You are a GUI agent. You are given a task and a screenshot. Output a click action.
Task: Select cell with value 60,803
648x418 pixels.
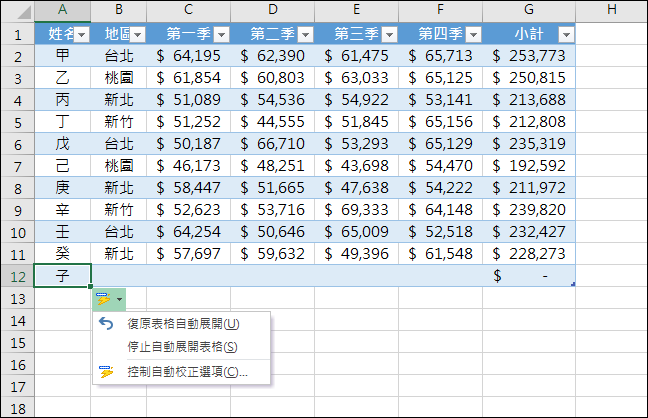273,77
